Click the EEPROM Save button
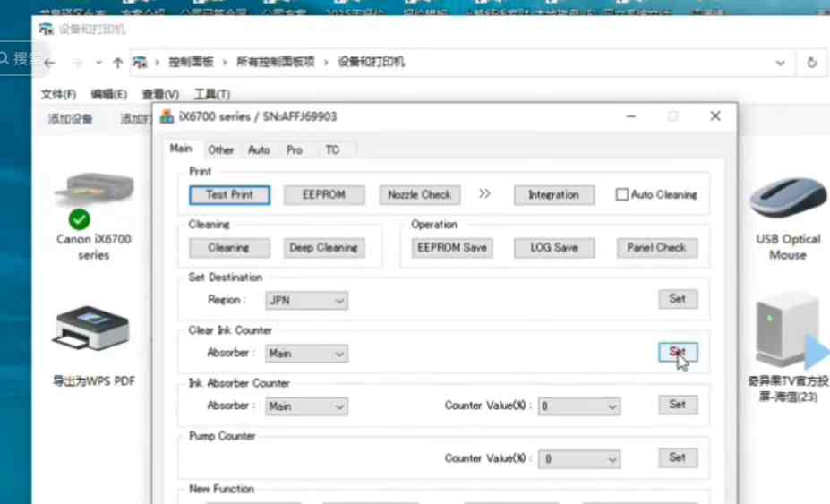 click(x=452, y=248)
